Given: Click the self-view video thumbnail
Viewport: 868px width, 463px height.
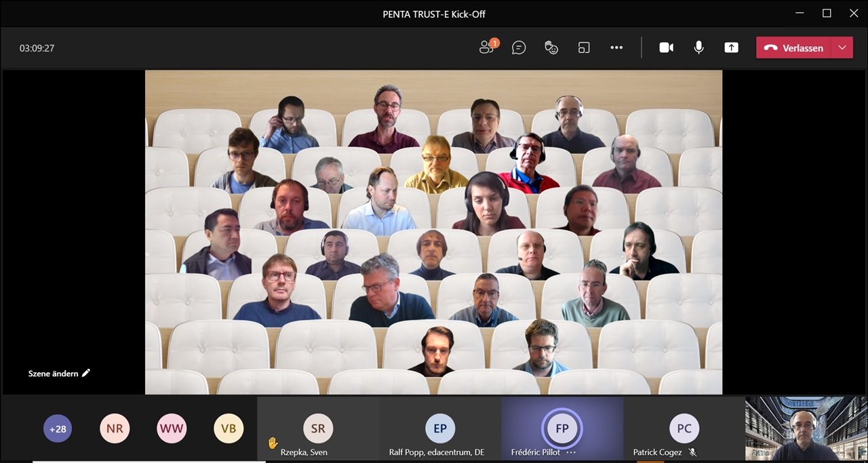Looking at the screenshot, I should 806,429.
